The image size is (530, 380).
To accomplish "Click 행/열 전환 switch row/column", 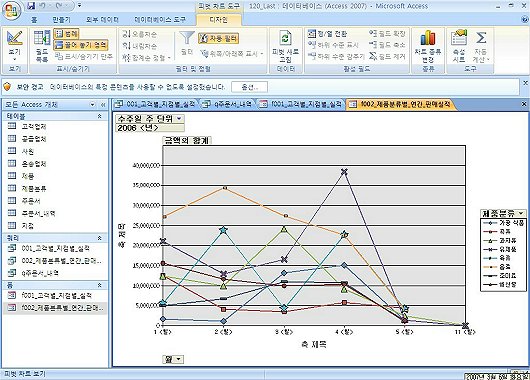I will coord(328,34).
